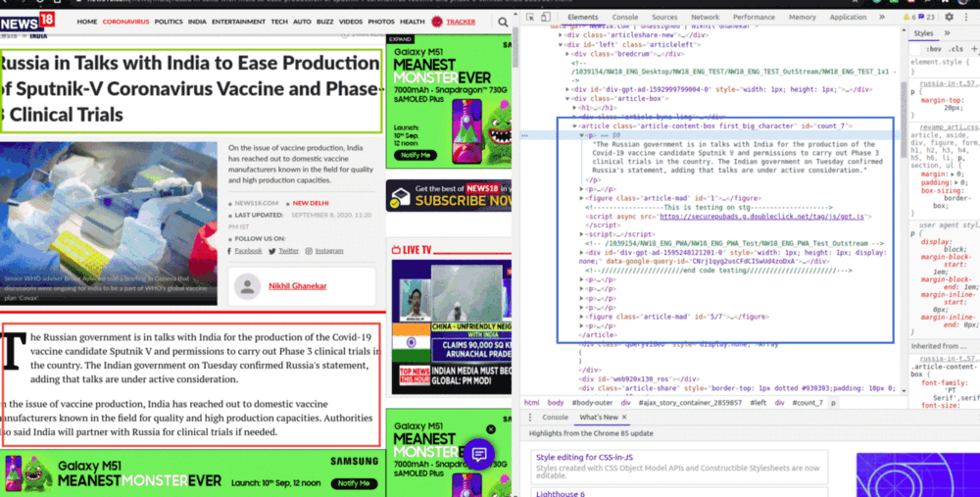Open Nikhil Ghanekar author link
Image resolution: width=980 pixels, height=497 pixels.
(298, 285)
